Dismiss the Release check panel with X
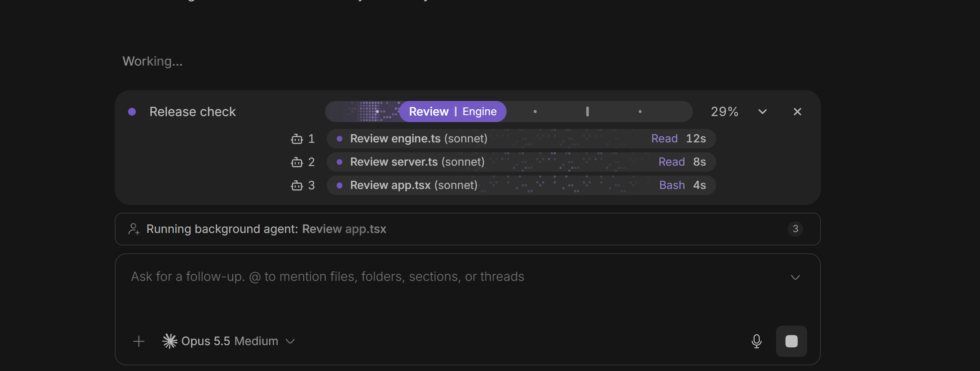Viewport: 980px width, 371px height. tap(798, 112)
